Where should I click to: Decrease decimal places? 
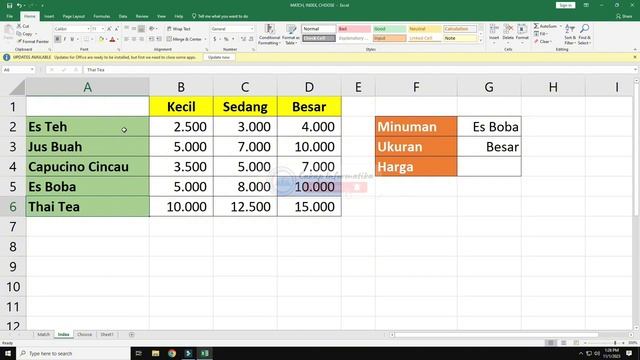point(251,39)
